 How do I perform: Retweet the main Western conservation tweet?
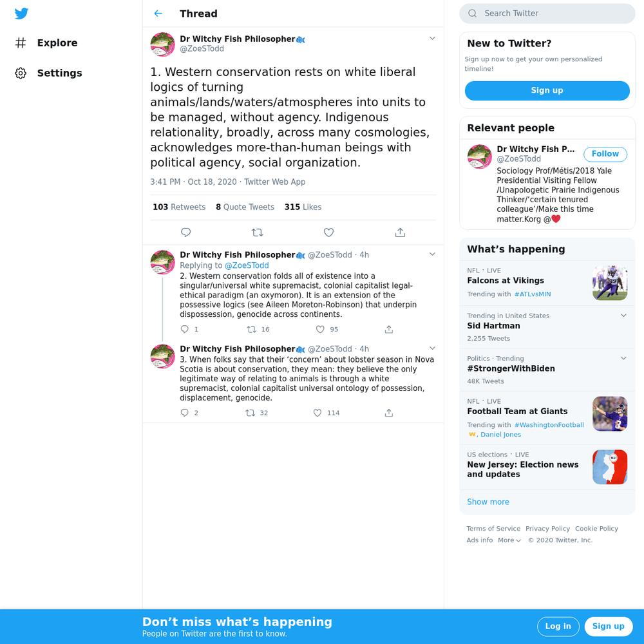257,232
